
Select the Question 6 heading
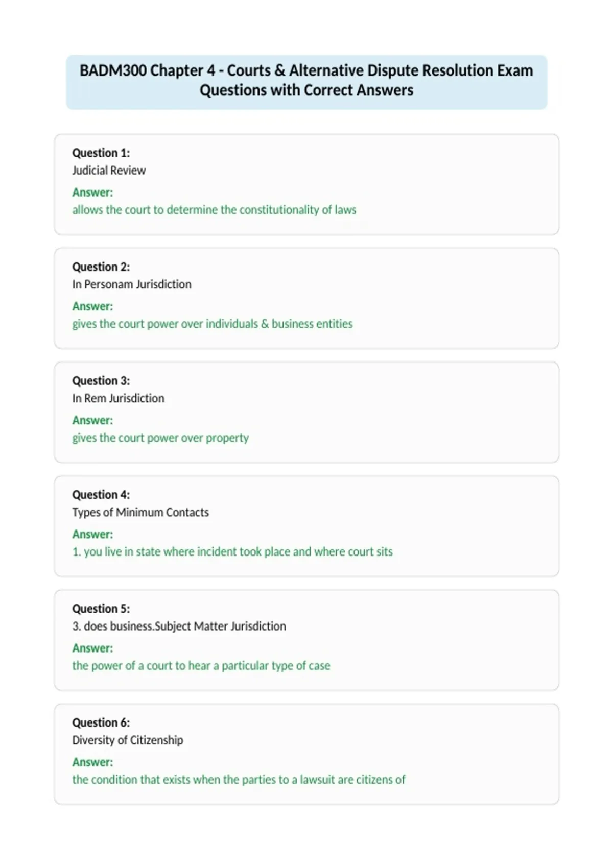(101, 722)
